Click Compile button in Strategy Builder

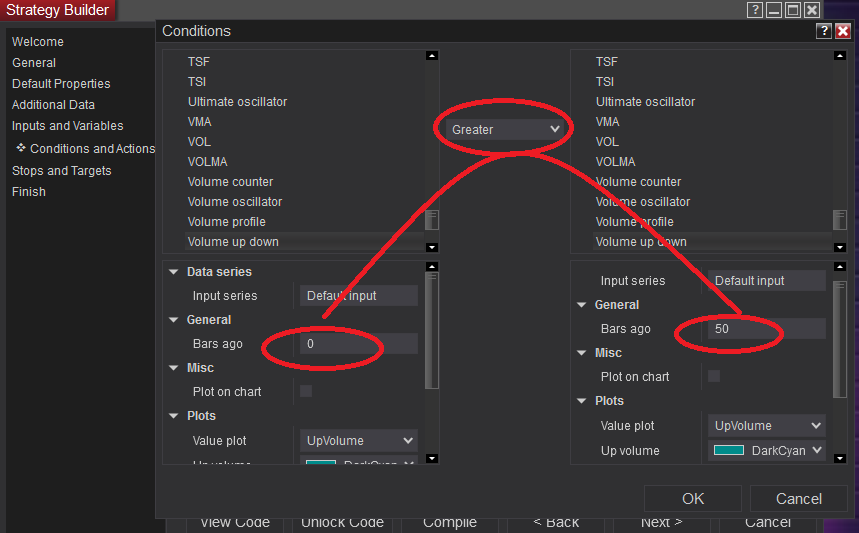450,524
